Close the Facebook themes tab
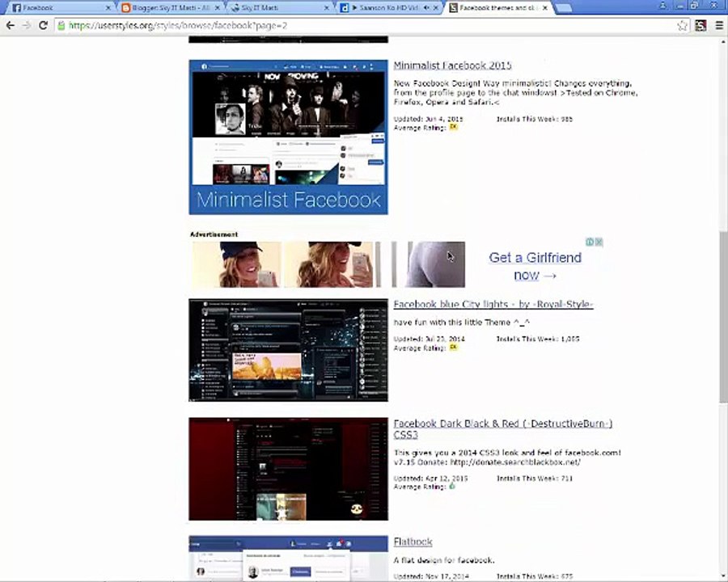The image size is (728, 582). 545,8
